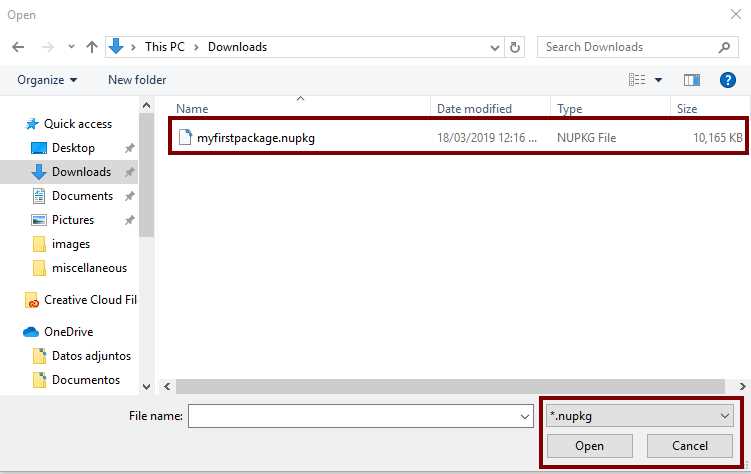Open Desktop in the sidebar

point(73,148)
